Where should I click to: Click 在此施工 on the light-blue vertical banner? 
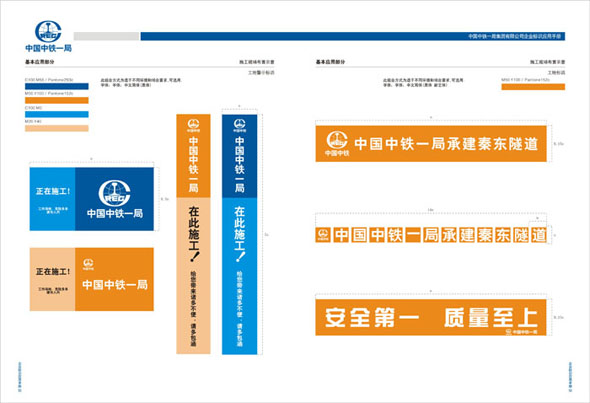(x=240, y=234)
